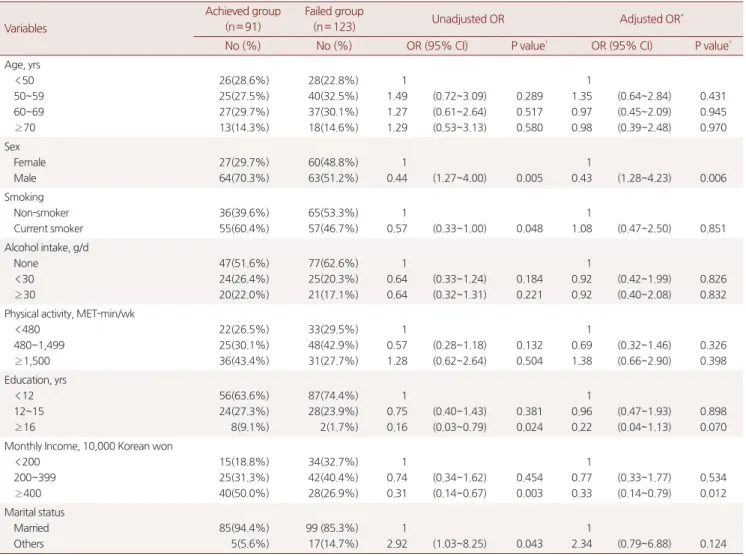This screenshot has height=556, width=746.
Task: Select confidence interval '(0.53~3.13)'
Action: click(460, 127)
